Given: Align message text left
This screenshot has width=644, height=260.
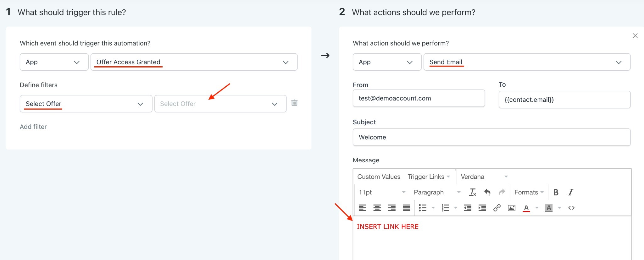Looking at the screenshot, I should tap(362, 208).
